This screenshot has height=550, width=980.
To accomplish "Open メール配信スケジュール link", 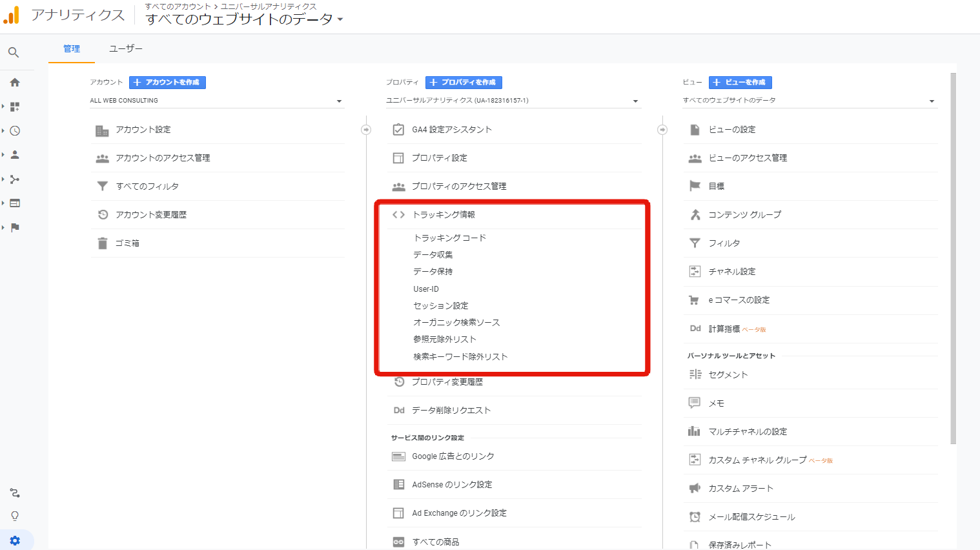I will click(x=751, y=517).
